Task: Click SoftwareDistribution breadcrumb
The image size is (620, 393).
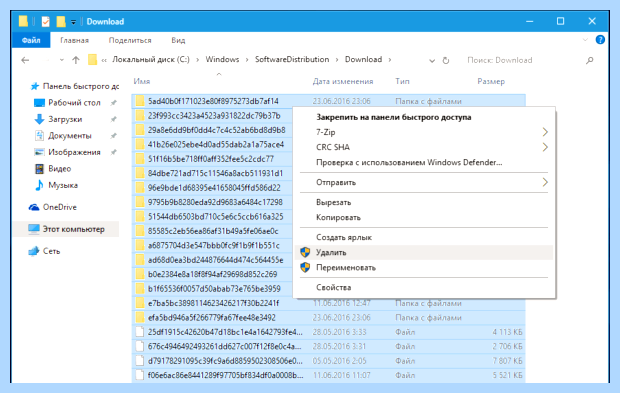Action: pos(292,60)
